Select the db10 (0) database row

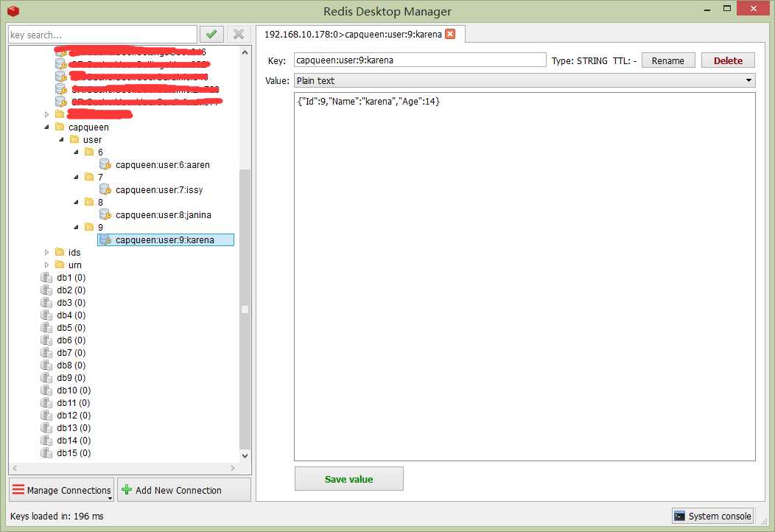click(74, 390)
